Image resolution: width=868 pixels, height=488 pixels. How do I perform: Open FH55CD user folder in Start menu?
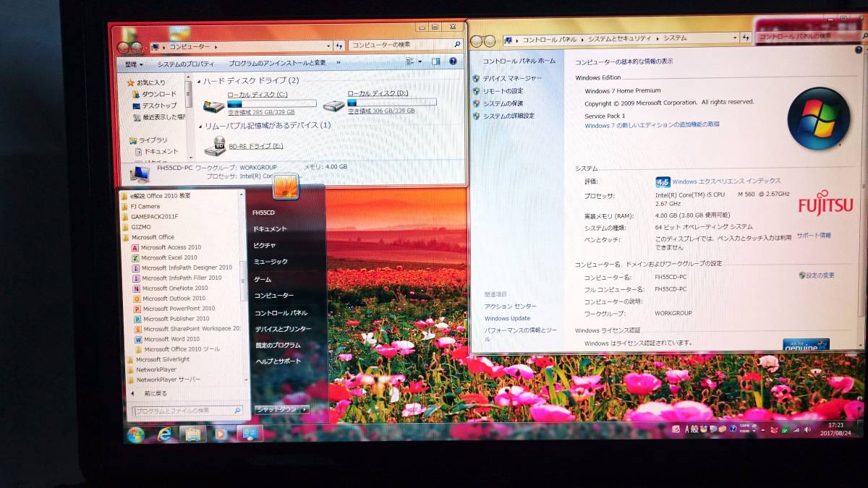coord(263,213)
